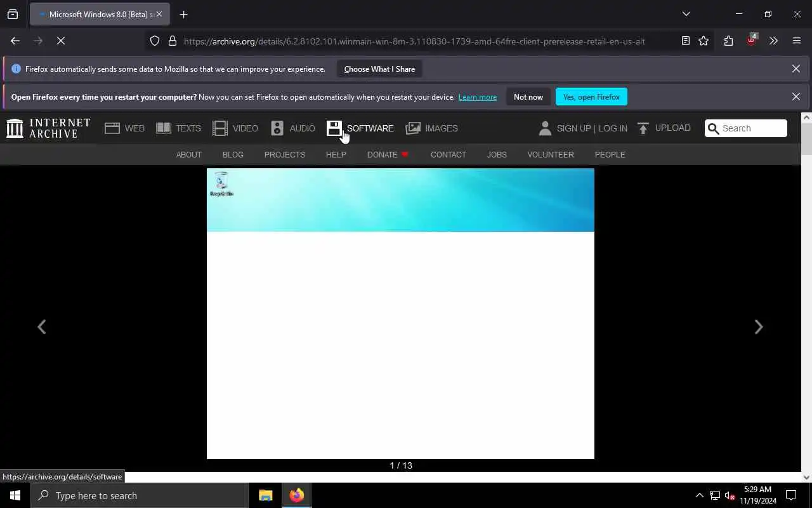
Task: Open the VIDEO media section
Action: pyautogui.click(x=235, y=128)
